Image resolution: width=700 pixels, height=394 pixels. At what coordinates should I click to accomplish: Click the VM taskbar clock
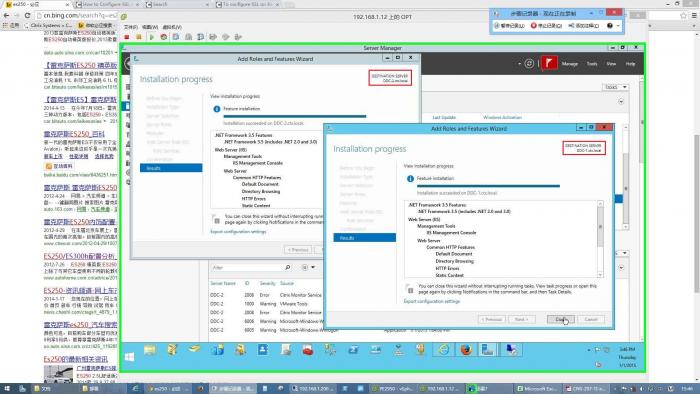[627, 357]
